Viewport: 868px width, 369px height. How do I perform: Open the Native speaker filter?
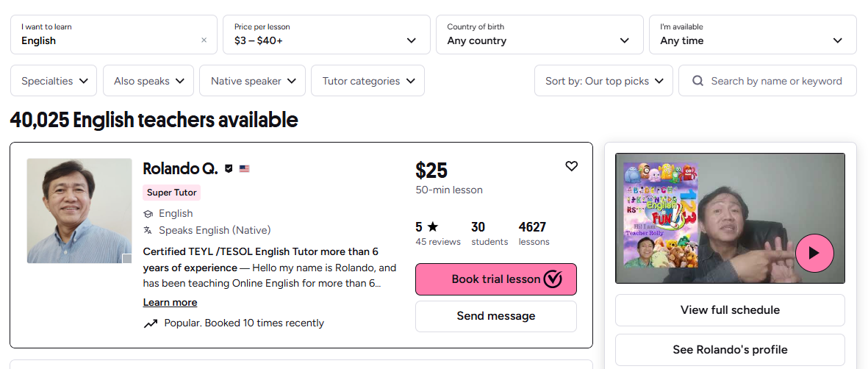click(252, 81)
